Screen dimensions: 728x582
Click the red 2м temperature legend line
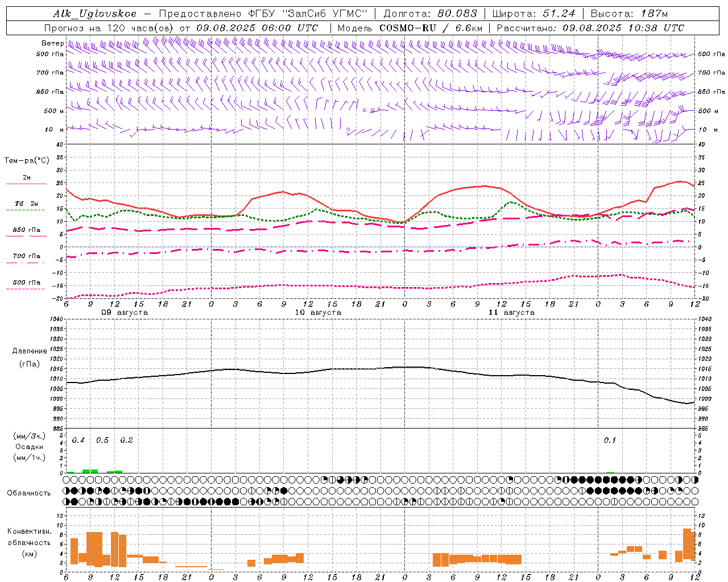coord(26,184)
